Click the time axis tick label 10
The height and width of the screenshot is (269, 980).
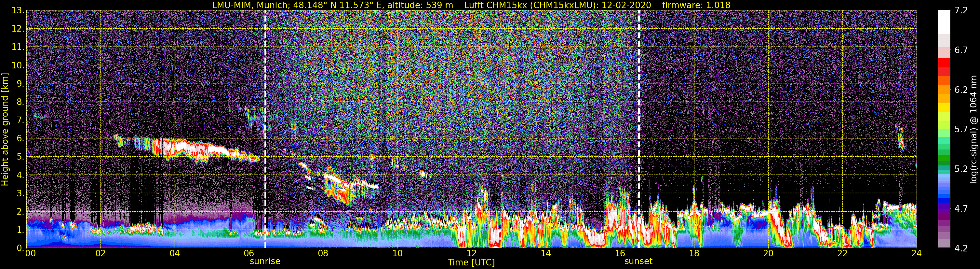pos(397,253)
